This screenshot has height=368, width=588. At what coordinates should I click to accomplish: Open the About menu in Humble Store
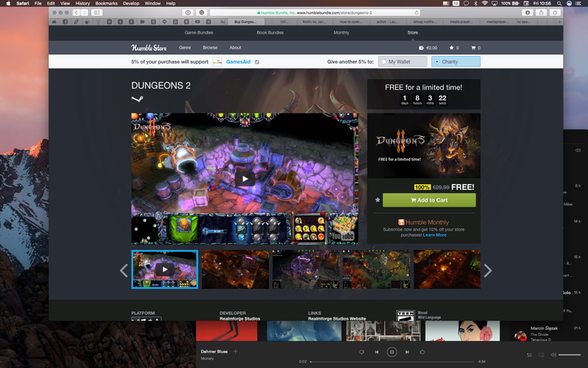(235, 48)
